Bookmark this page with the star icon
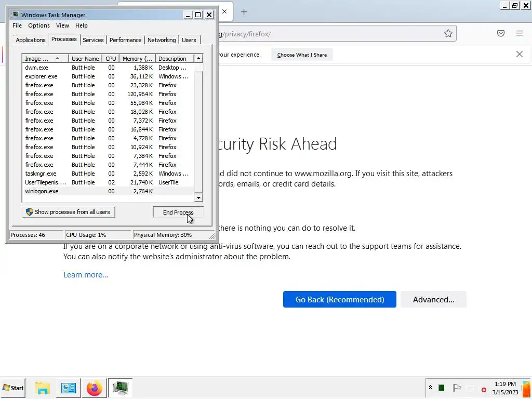532x399 pixels. pos(448,33)
